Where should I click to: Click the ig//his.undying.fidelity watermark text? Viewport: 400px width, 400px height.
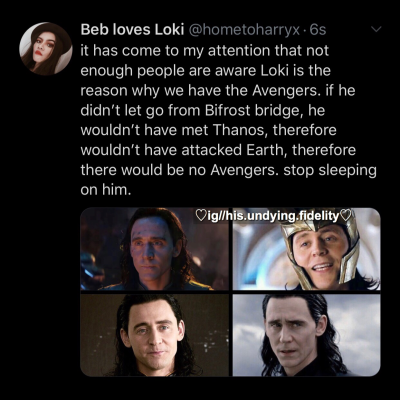[x=273, y=216]
